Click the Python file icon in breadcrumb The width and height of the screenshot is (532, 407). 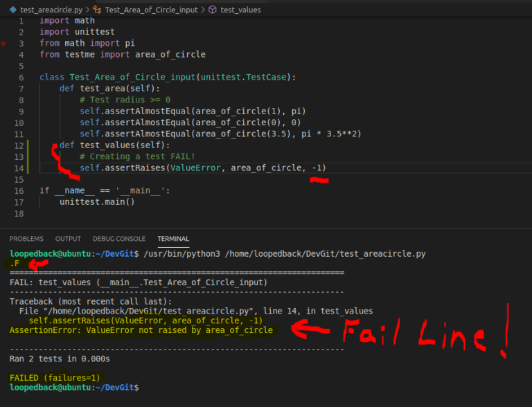point(13,10)
